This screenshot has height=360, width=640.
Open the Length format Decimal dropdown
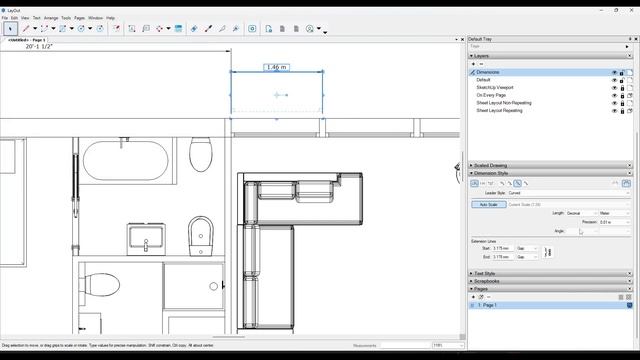[581, 213]
